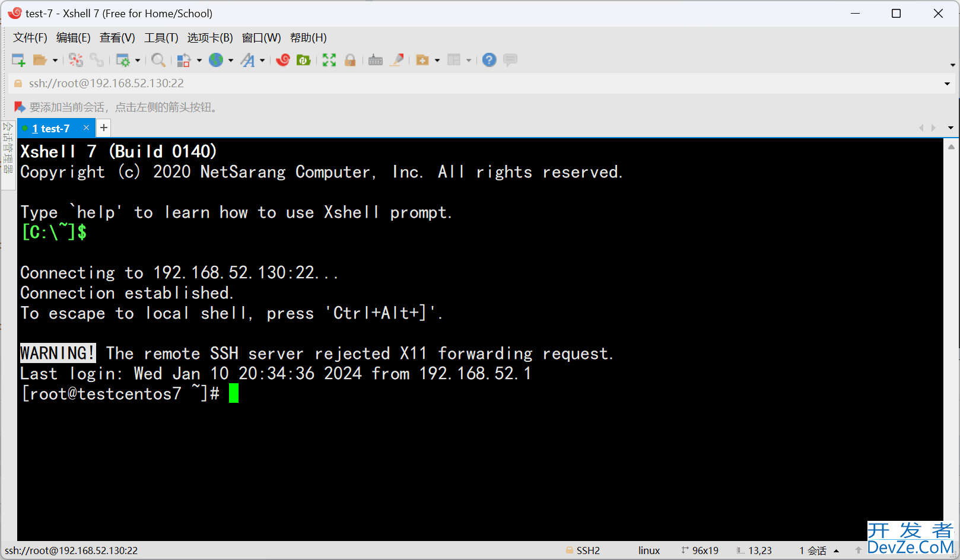Open the 窗口(W) menu
The height and width of the screenshot is (560, 960).
tap(262, 38)
